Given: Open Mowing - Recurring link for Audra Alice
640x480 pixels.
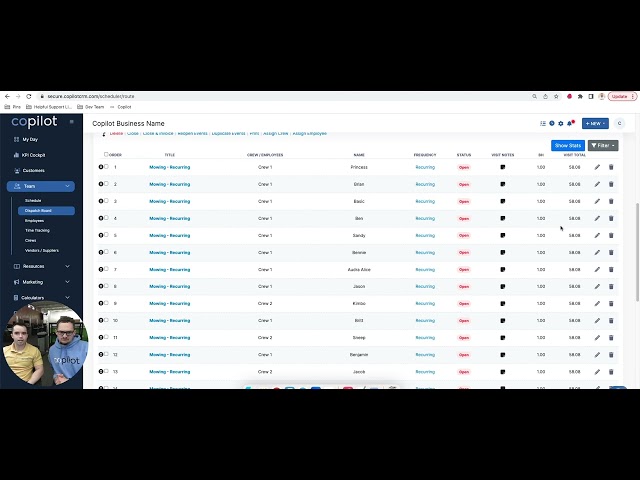Looking at the screenshot, I should [169, 270].
